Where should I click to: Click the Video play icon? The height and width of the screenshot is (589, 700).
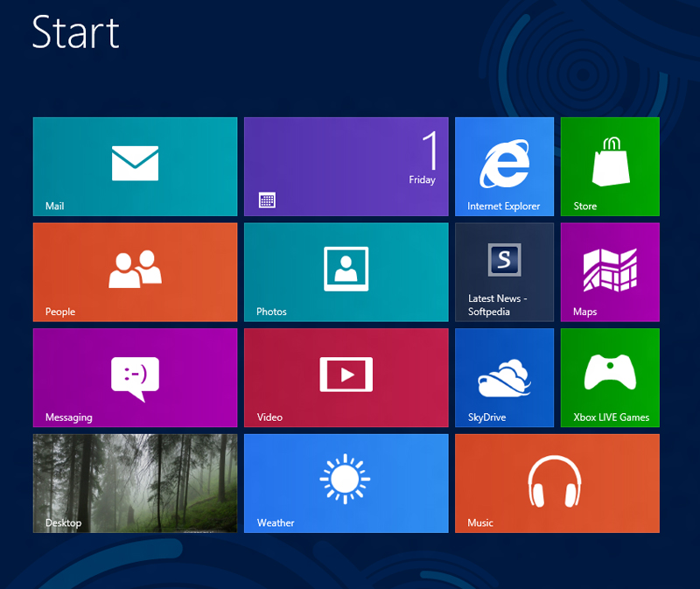pyautogui.click(x=346, y=375)
